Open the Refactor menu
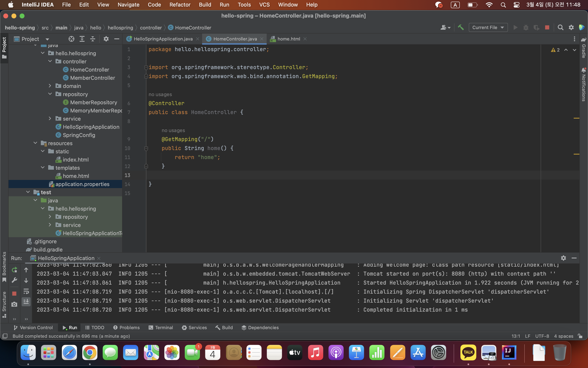The width and height of the screenshot is (588, 368). 180,5
